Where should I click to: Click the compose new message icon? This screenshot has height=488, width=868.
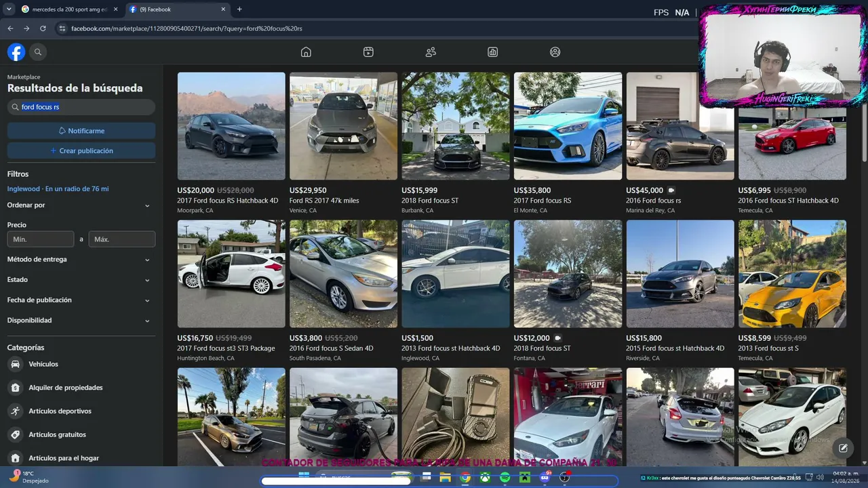843,448
